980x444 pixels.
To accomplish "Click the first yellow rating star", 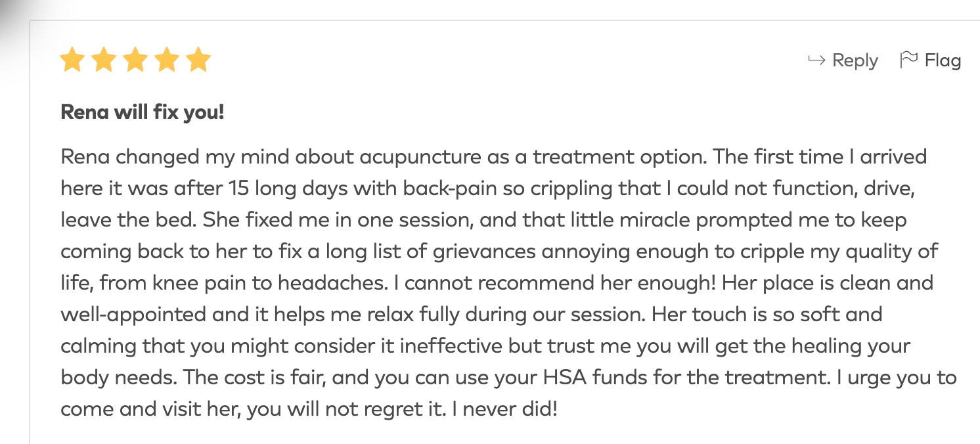I will click(72, 60).
